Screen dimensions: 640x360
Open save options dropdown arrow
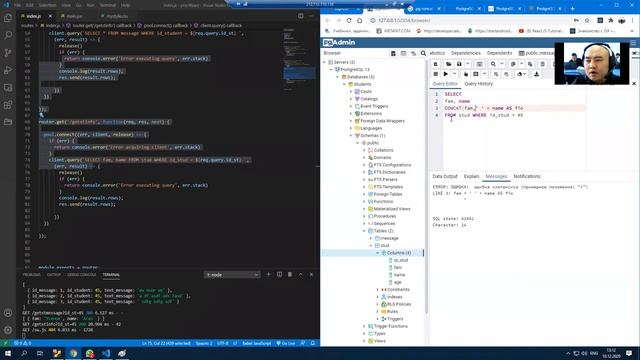pos(468,64)
